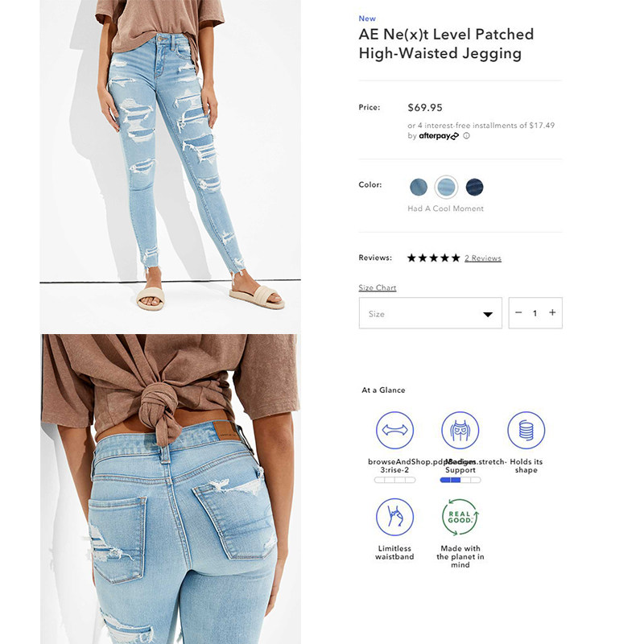
Task: Decrease quantity with the minus button
Action: pos(518,312)
